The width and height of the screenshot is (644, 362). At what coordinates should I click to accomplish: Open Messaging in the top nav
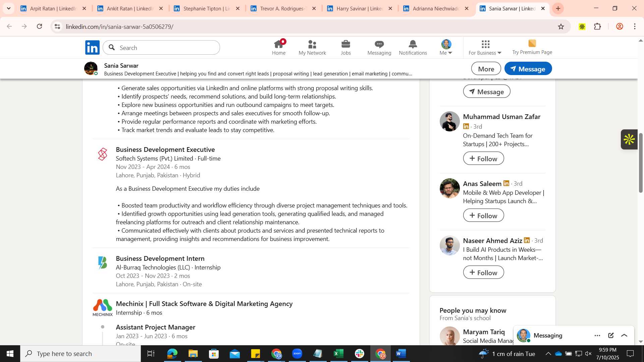(x=379, y=47)
